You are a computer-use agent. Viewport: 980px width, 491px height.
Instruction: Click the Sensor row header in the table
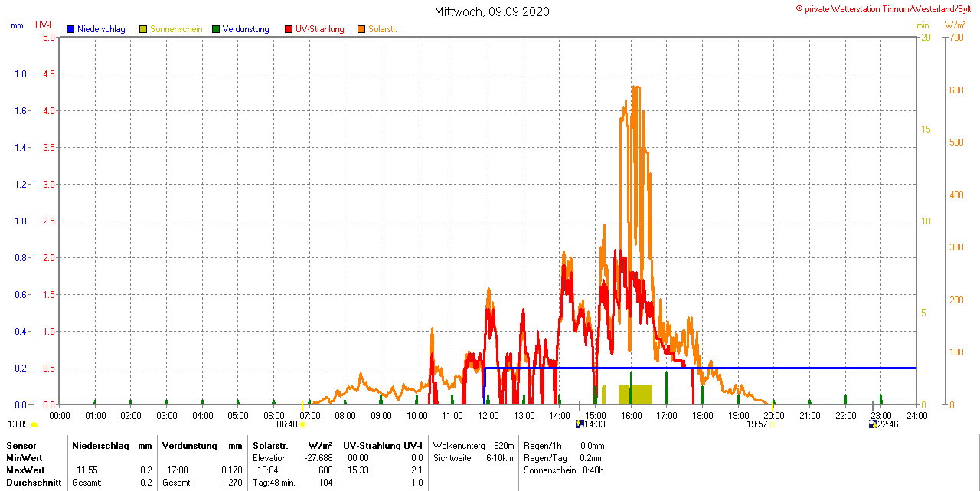21,445
